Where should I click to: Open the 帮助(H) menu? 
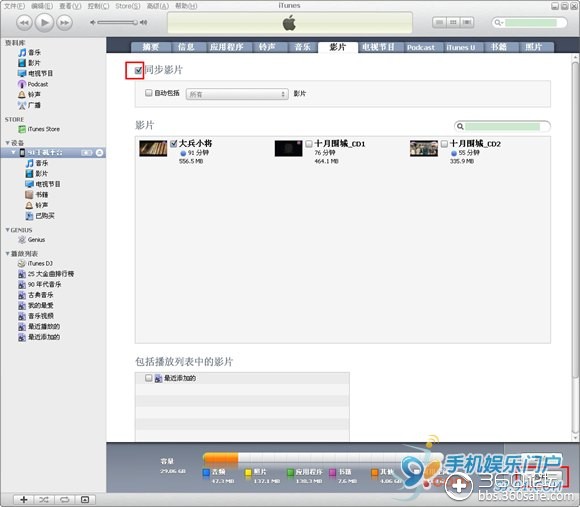186,6
